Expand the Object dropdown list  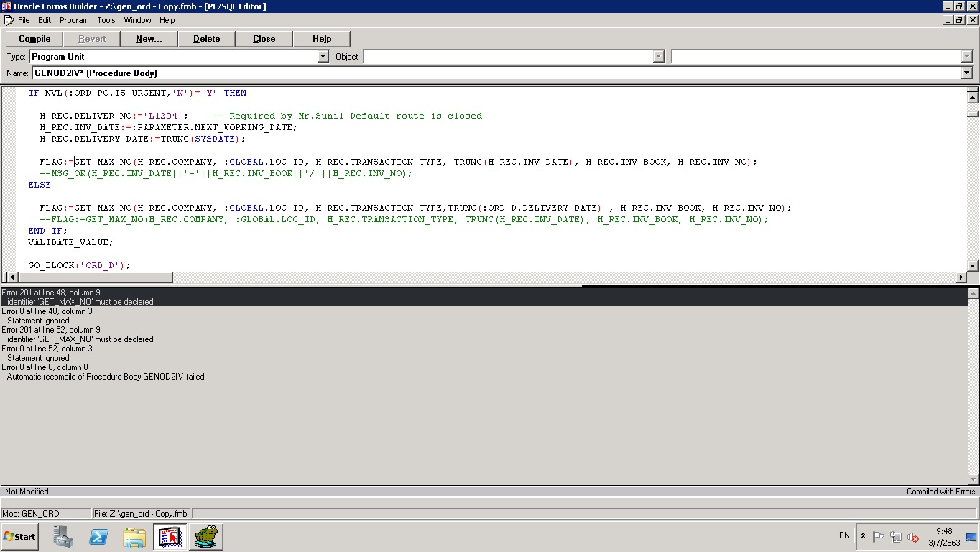(658, 57)
